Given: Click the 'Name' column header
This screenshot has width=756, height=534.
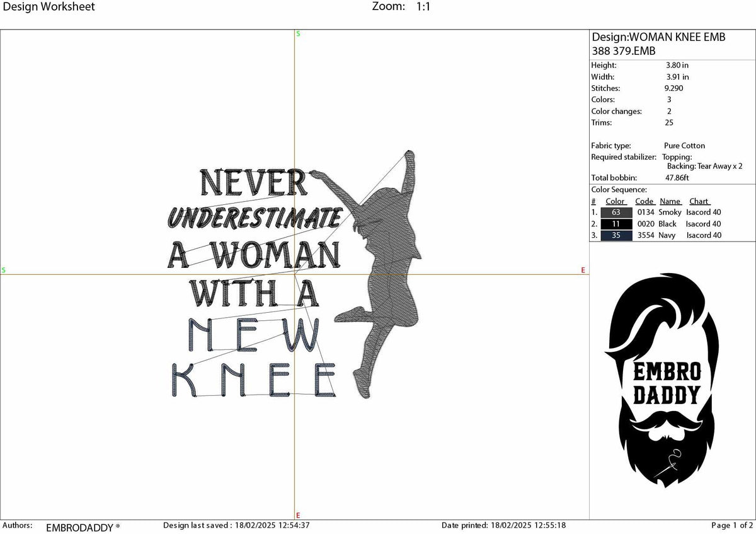Looking at the screenshot, I should tap(670, 201).
